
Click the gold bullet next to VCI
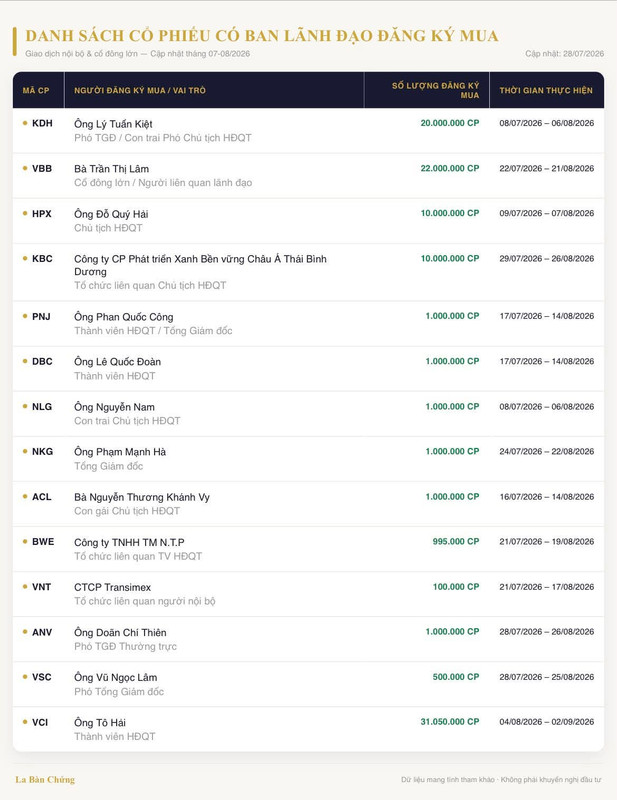[x=25, y=722]
